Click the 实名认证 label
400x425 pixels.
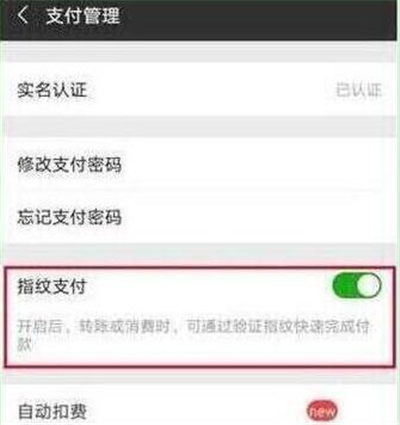(52, 90)
